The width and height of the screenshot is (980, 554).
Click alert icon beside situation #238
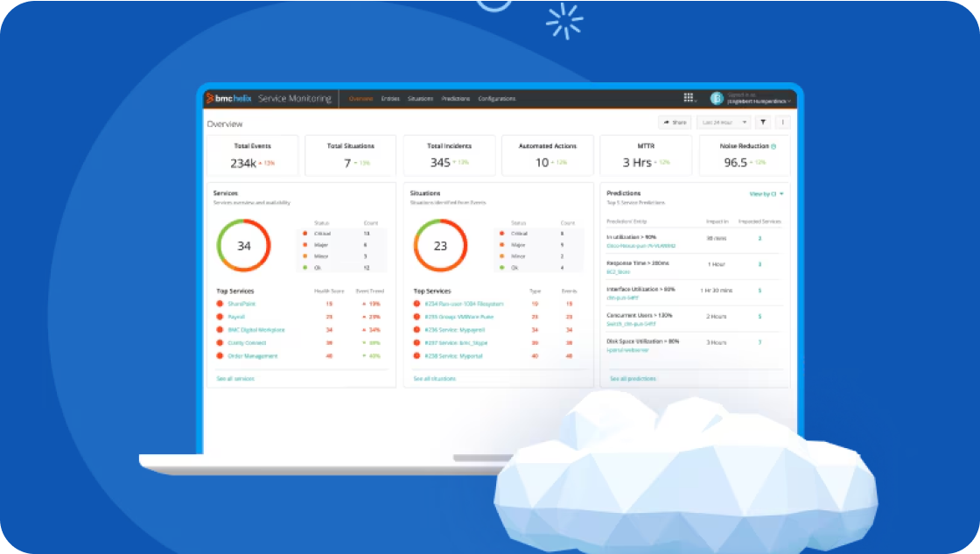(x=416, y=356)
